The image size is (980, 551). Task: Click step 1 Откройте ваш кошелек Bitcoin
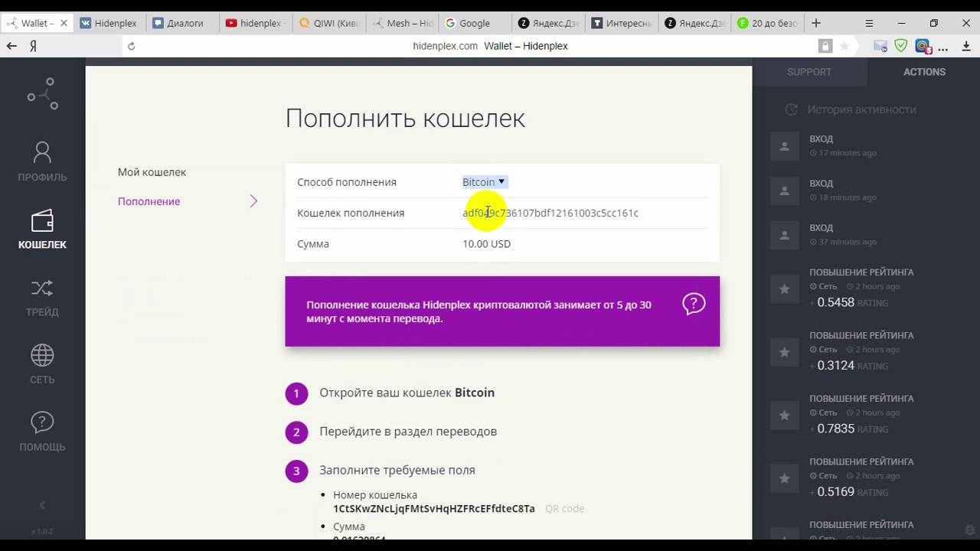[x=407, y=393]
